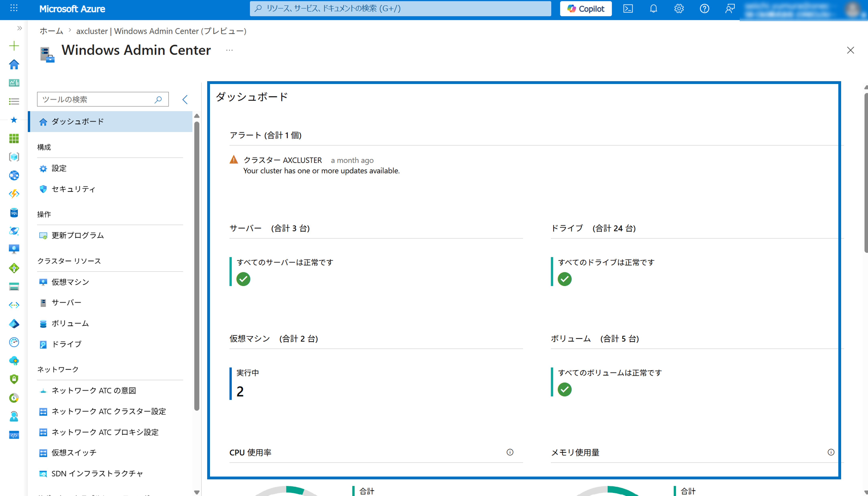
Task: Open the help question mark menu
Action: [x=704, y=8]
